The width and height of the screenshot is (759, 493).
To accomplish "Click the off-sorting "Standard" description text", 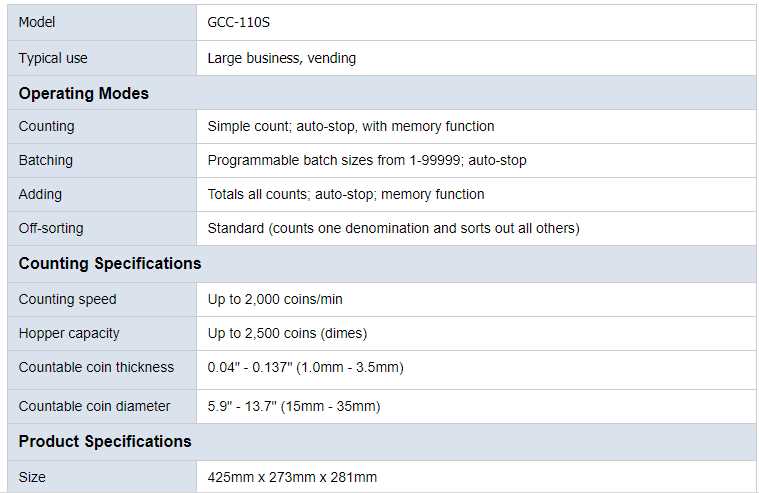I will (x=393, y=228).
